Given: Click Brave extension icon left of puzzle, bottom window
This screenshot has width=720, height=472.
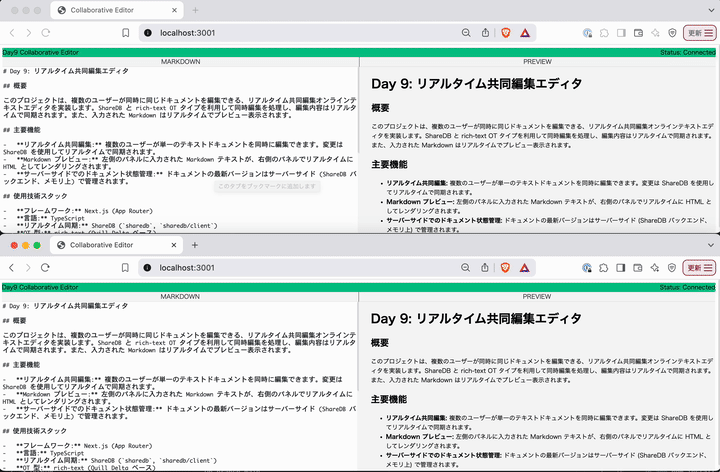Looking at the screenshot, I should (x=587, y=268).
